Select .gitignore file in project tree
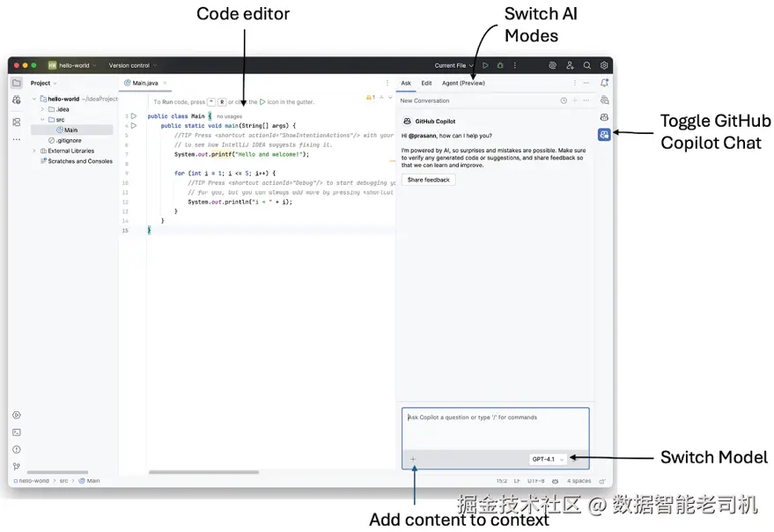Screen dimensions: 774x532 tap(64, 140)
